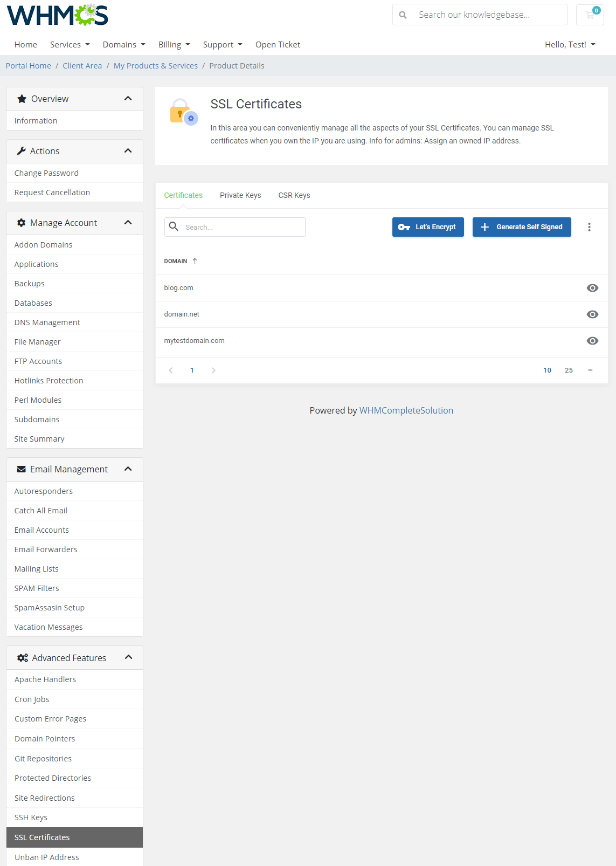The width and height of the screenshot is (616, 866).
Task: Collapse the Advanced Features panel chevron
Action: (x=128, y=657)
